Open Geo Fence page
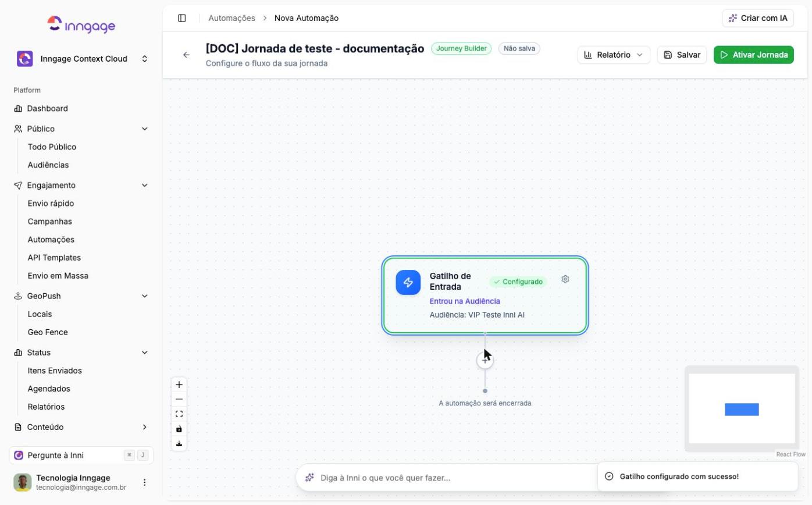The image size is (812, 505). point(48,332)
